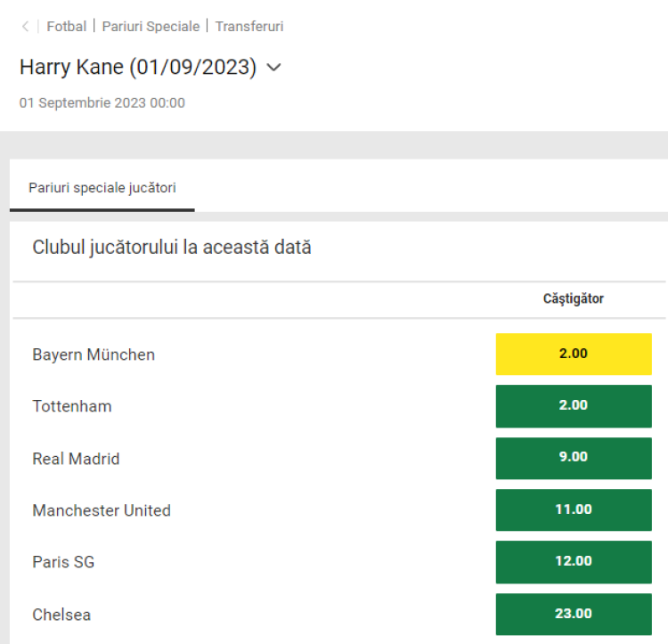The width and height of the screenshot is (668, 644).
Task: Switch to Pariuri speciale jucători tab
Action: [102, 188]
